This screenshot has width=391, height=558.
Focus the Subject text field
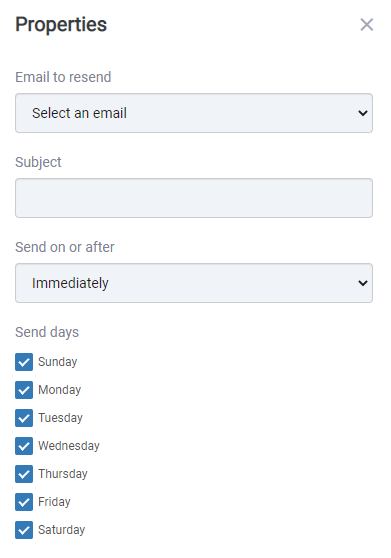pos(194,198)
